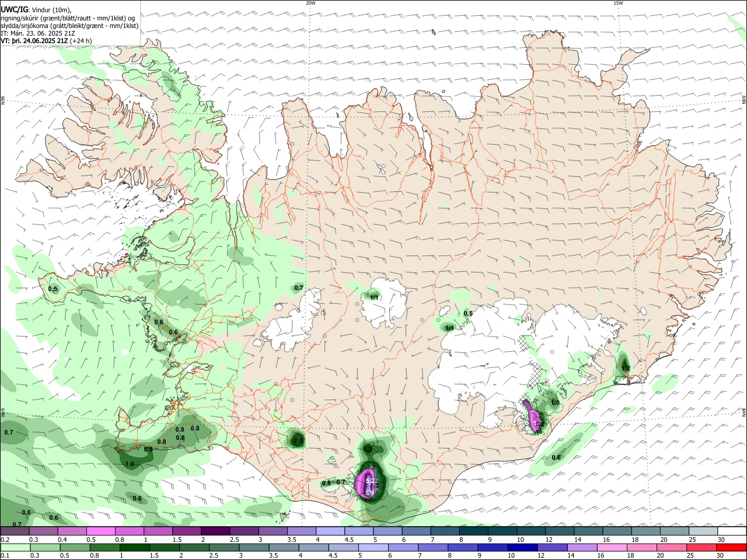Pick the rain legend swatch between 8 and 9
The height and width of the screenshot is (560, 747).
click(x=463, y=547)
